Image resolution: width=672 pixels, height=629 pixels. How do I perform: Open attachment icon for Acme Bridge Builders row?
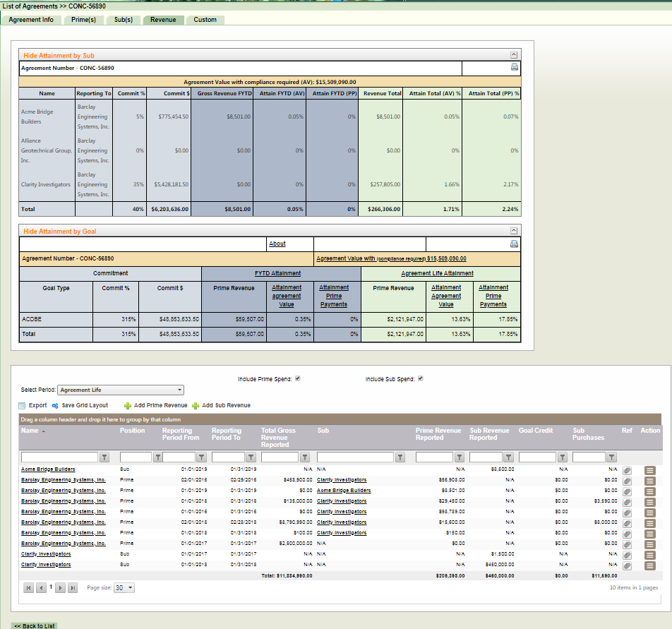click(x=627, y=470)
